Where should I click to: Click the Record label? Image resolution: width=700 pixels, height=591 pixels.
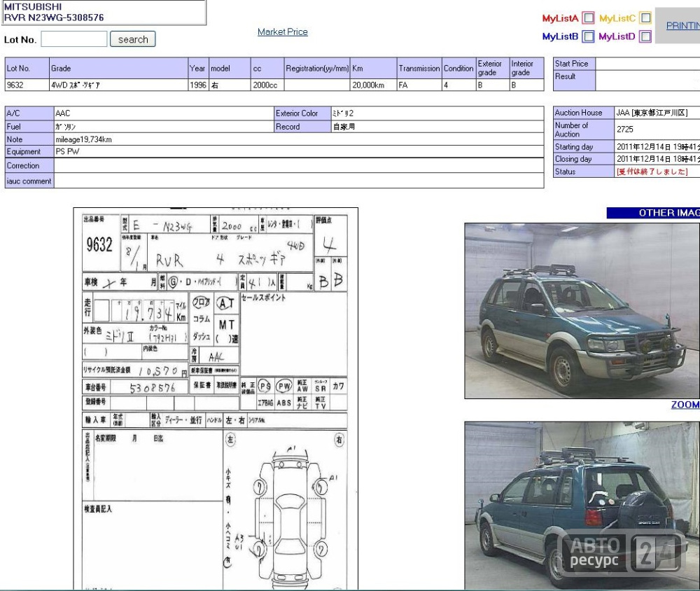point(302,127)
